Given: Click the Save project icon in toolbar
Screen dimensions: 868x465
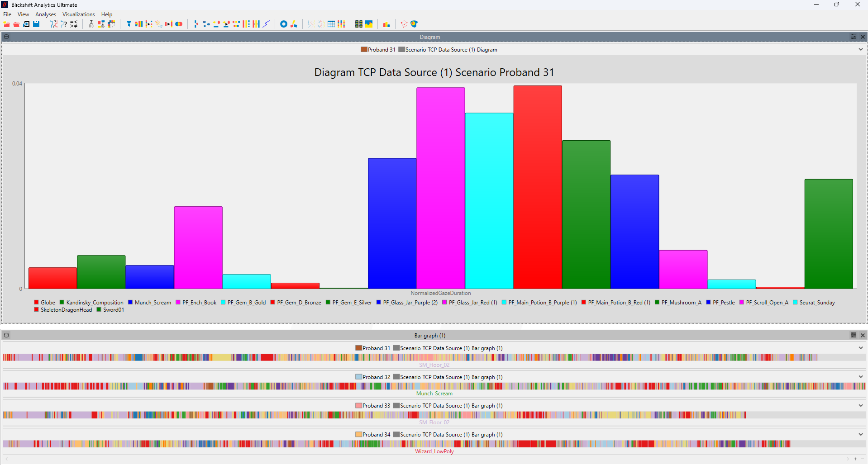Looking at the screenshot, I should coord(36,24).
